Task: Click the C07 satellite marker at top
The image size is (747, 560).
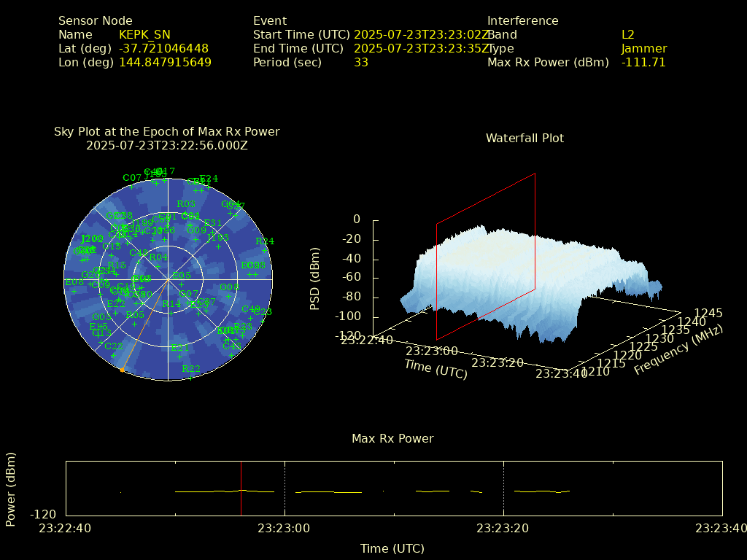Action: [x=132, y=178]
